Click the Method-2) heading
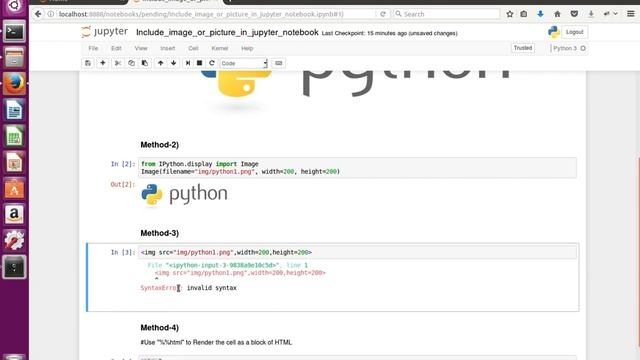The height and width of the screenshot is (360, 640). click(160, 145)
